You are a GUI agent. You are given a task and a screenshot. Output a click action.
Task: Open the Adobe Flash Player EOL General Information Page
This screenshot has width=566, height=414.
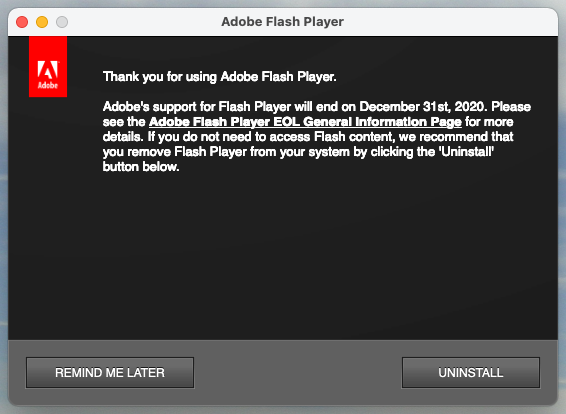(x=305, y=122)
